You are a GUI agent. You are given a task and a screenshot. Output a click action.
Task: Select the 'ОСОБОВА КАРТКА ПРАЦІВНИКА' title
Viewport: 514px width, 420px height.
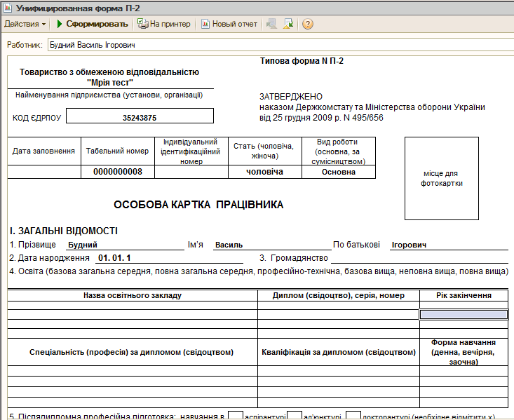(198, 205)
